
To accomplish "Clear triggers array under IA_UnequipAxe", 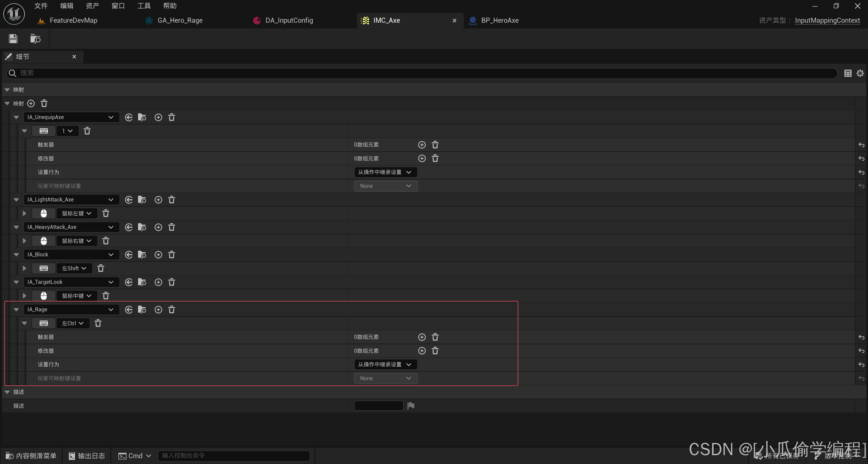I will coord(435,145).
